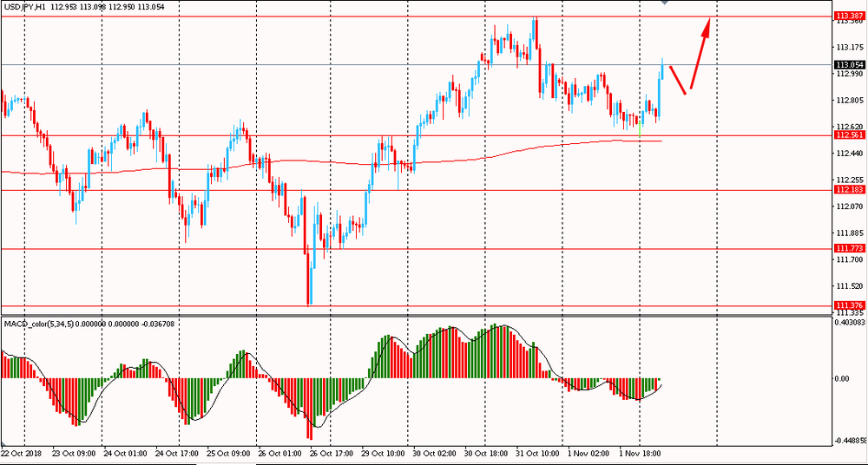The image size is (868, 465).
Task: Click the red 111.773 level label
Action: point(850,249)
